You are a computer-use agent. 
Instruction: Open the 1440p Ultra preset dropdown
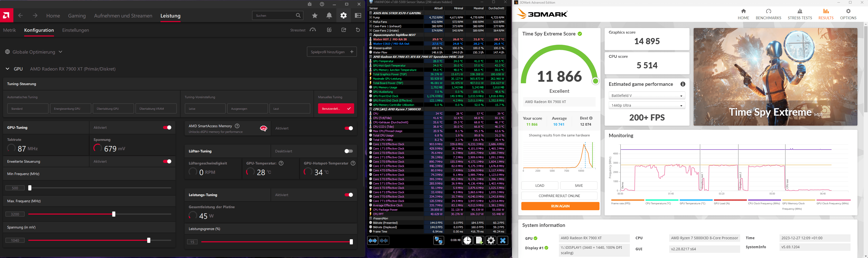pyautogui.click(x=647, y=105)
